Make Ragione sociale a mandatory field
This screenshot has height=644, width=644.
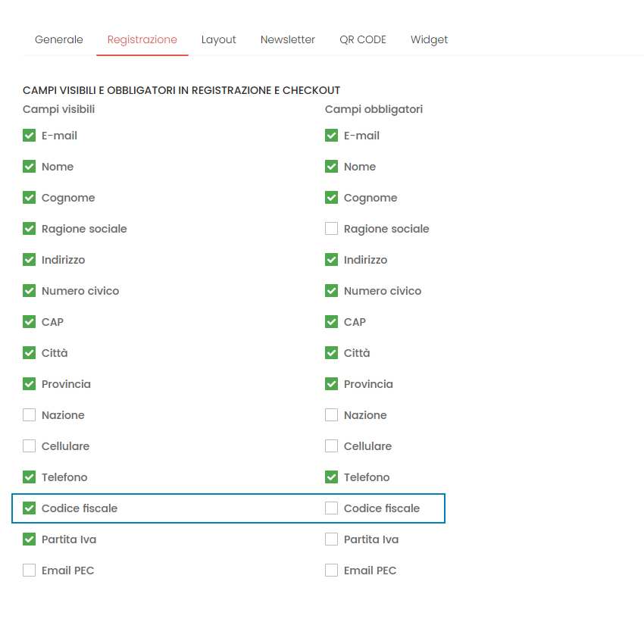(331, 229)
